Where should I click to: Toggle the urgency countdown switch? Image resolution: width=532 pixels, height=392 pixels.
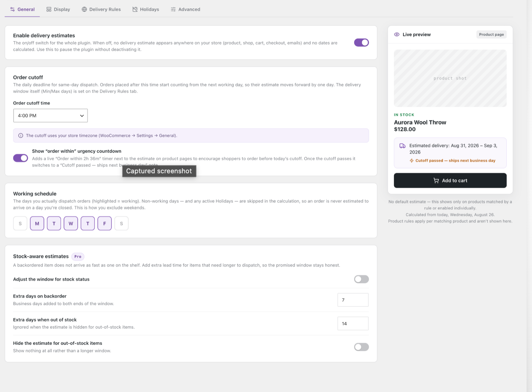click(x=21, y=158)
